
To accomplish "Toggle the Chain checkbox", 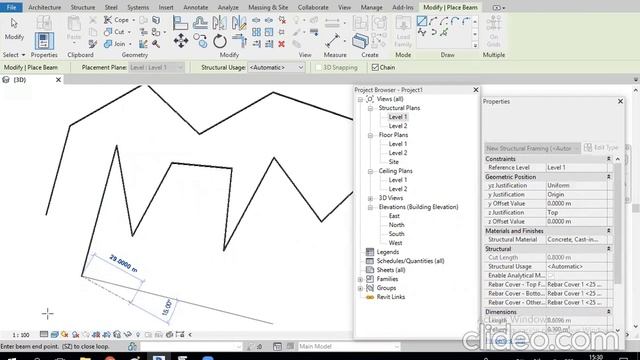I will pos(375,67).
